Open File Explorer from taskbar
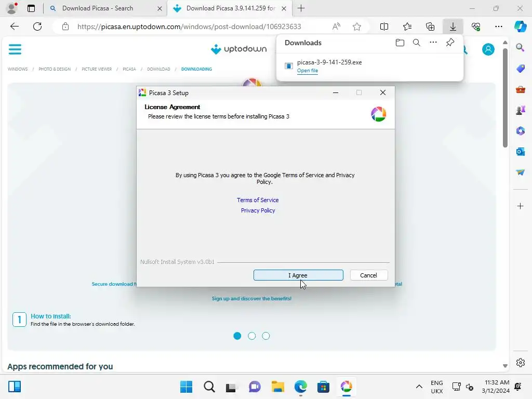 277,387
